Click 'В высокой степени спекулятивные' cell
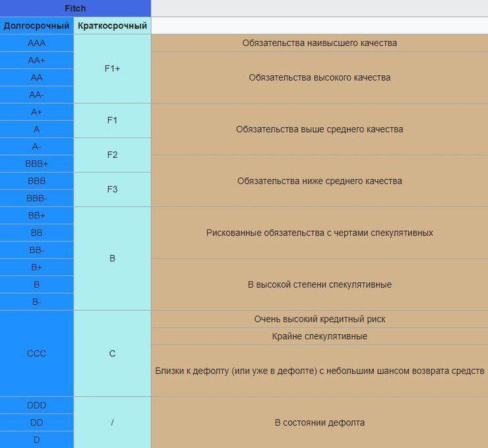488x448 pixels. click(x=319, y=284)
